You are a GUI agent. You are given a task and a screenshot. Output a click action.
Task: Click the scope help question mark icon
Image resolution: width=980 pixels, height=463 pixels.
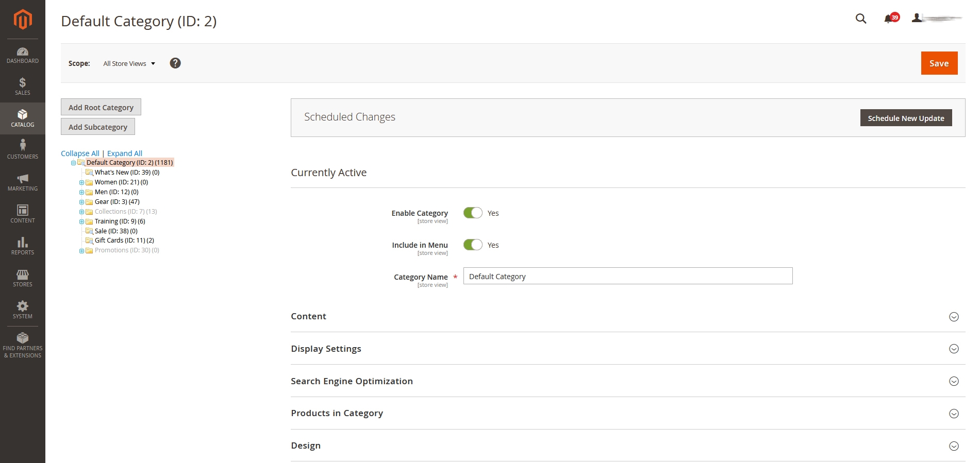(175, 63)
